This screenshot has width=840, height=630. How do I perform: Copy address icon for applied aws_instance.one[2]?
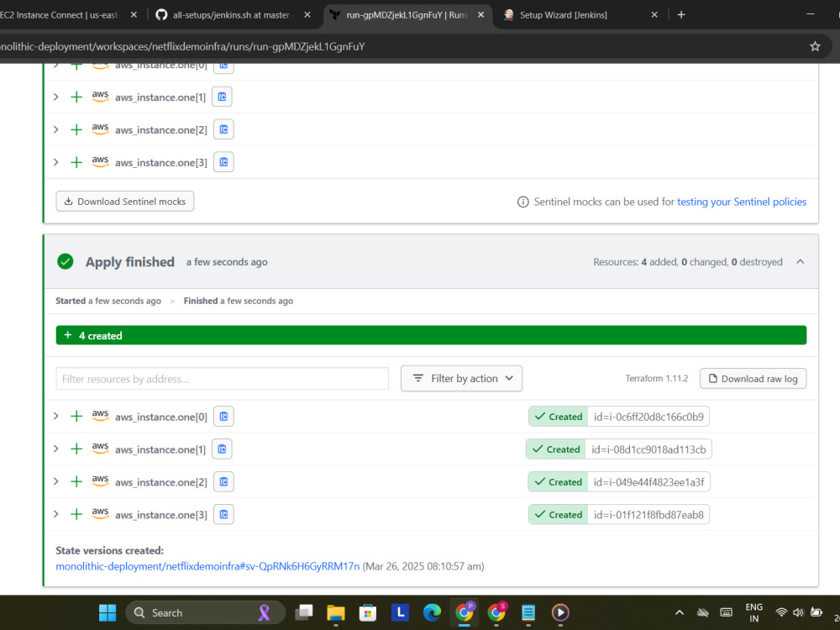coord(223,482)
